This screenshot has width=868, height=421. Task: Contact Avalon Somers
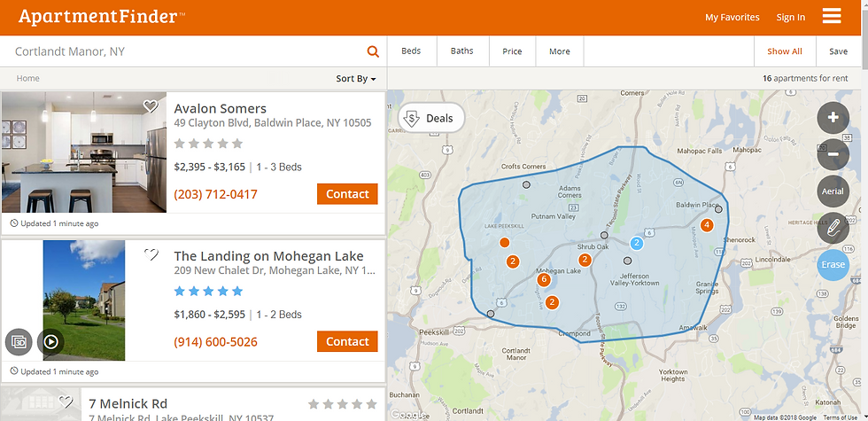347,194
